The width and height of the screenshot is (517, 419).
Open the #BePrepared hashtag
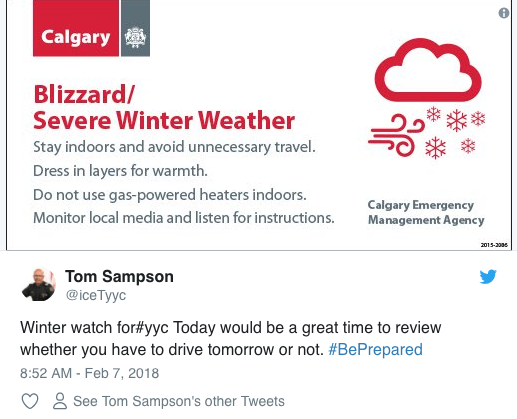[375, 350]
